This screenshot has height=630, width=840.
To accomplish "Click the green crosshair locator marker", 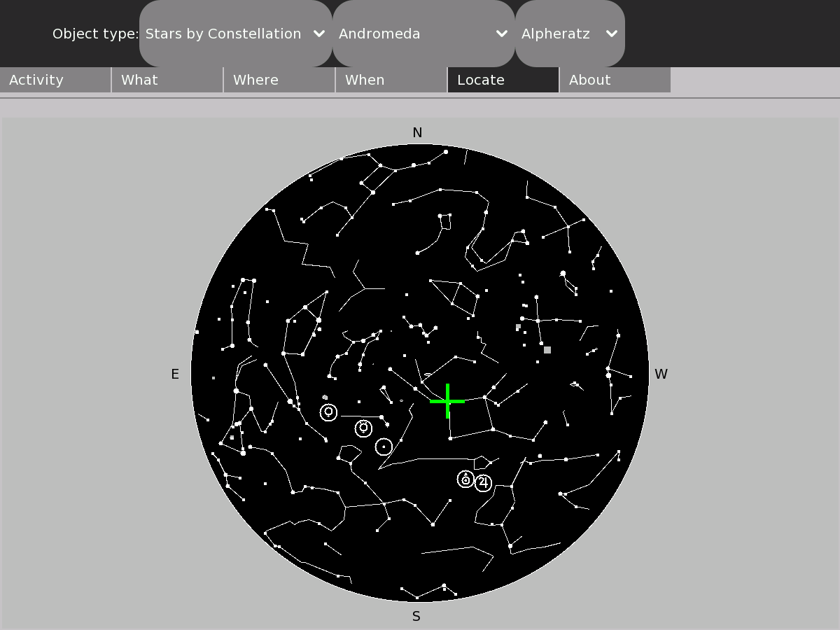I will 447,401.
